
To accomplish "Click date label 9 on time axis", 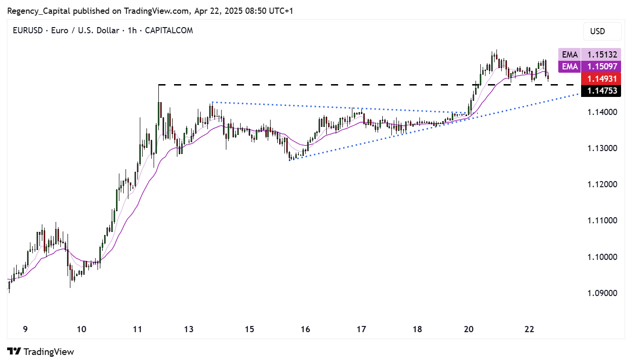I will coord(25,329).
